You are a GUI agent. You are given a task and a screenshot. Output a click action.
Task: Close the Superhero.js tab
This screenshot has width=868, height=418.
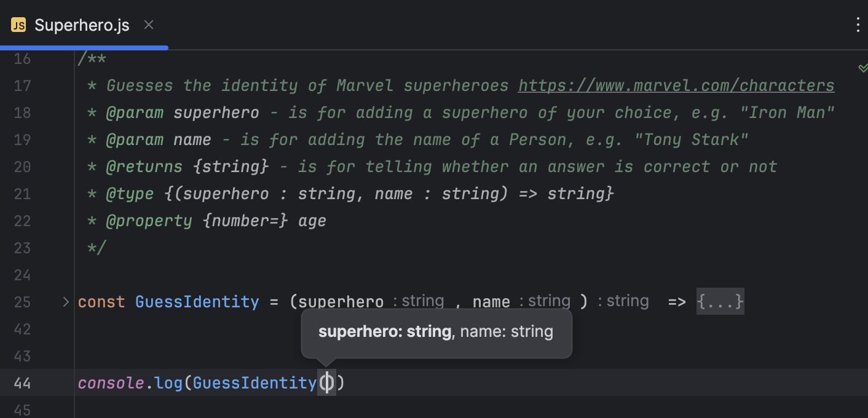pyautogui.click(x=148, y=25)
